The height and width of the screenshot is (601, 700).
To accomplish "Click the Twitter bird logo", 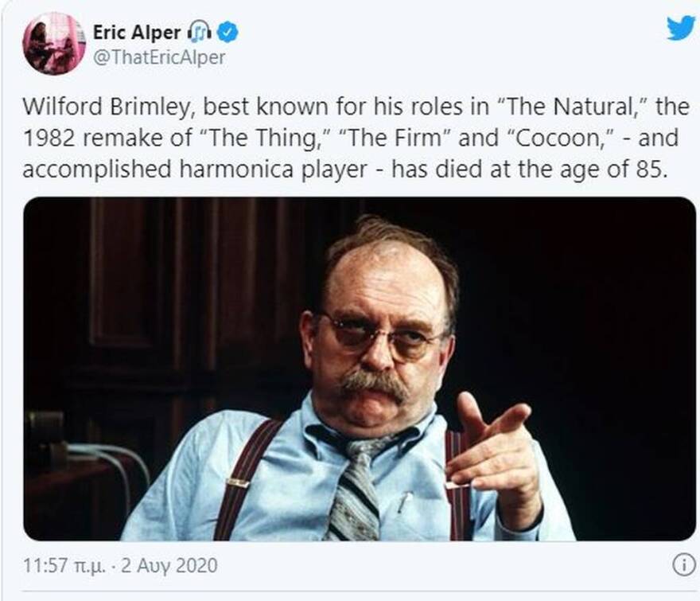I will click(680, 28).
